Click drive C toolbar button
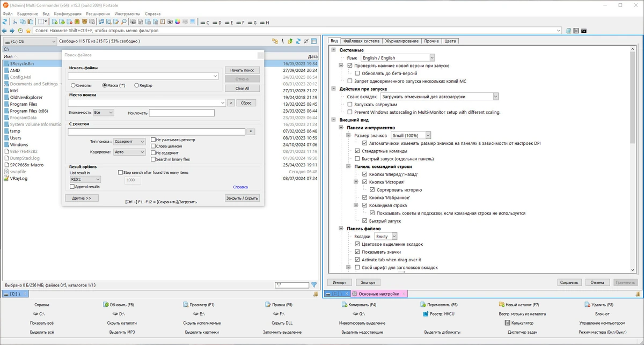Viewport: 644px width, 345px height. pyautogui.click(x=205, y=23)
